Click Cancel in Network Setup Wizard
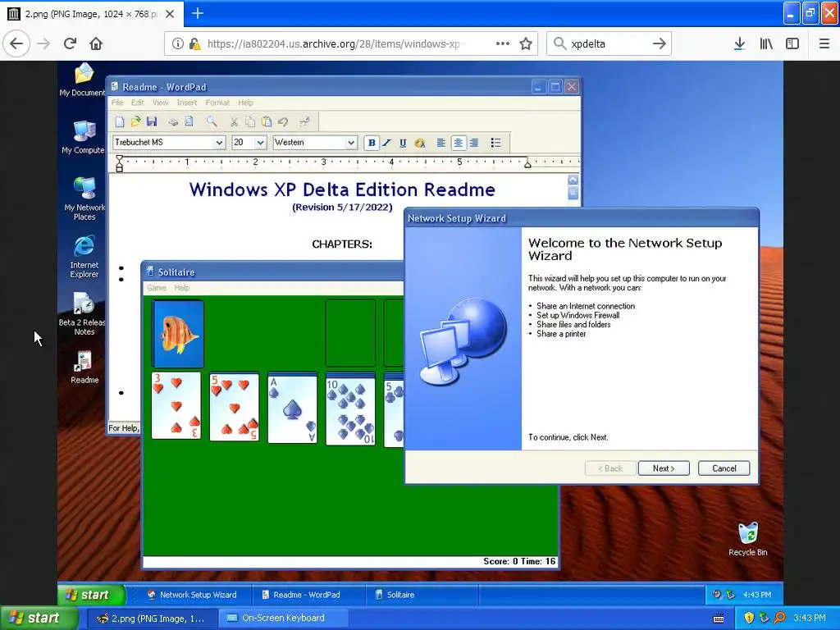 [724, 468]
